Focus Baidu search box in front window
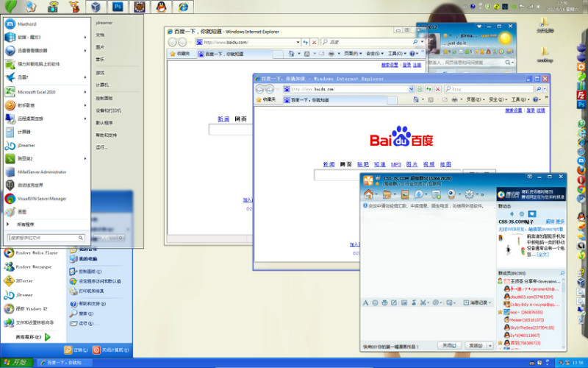The width and height of the screenshot is (588, 368). [x=337, y=175]
